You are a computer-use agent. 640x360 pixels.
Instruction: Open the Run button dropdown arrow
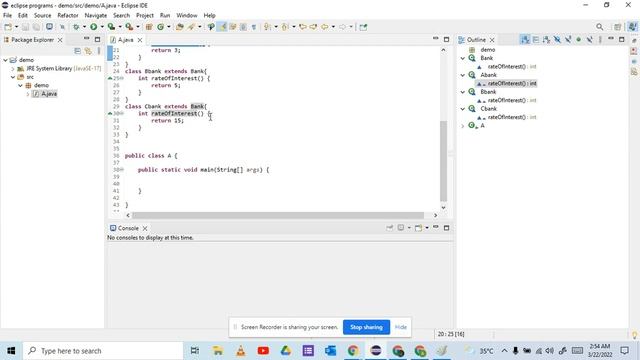coord(102,27)
